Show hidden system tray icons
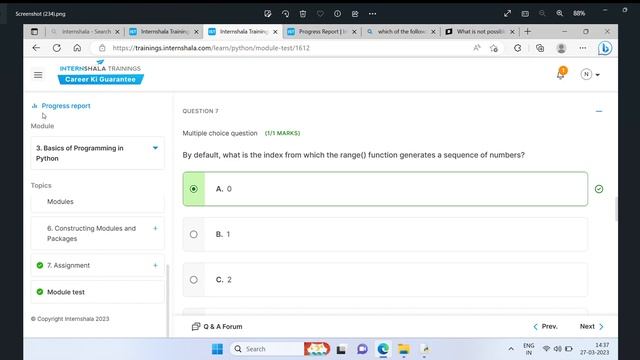The width and height of the screenshot is (640, 360). tap(511, 349)
